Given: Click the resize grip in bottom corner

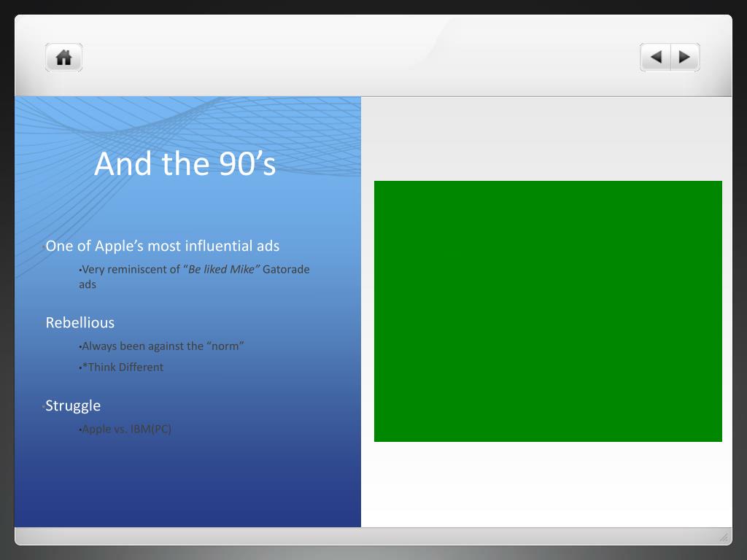Looking at the screenshot, I should point(724,537).
